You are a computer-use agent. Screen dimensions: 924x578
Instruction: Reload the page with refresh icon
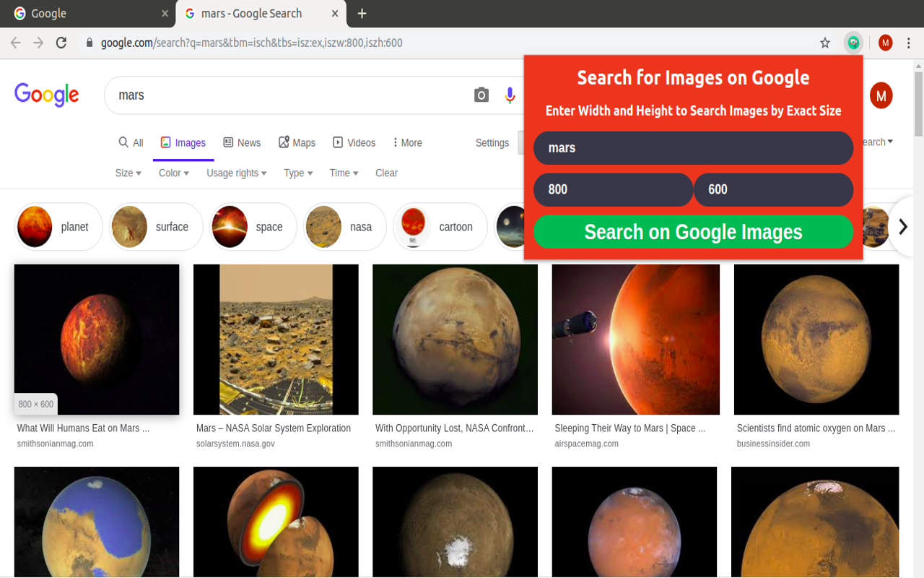coord(61,43)
